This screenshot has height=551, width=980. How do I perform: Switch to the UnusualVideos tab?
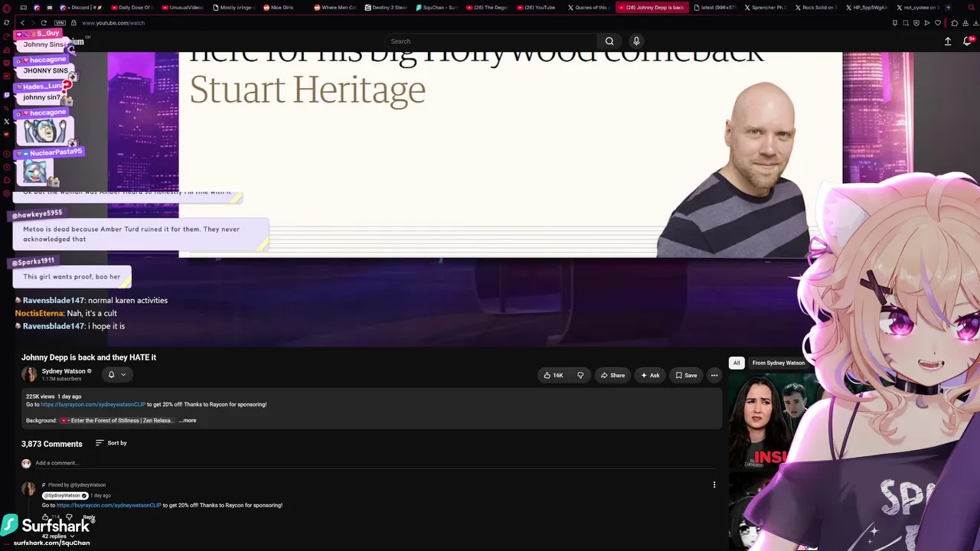[184, 8]
